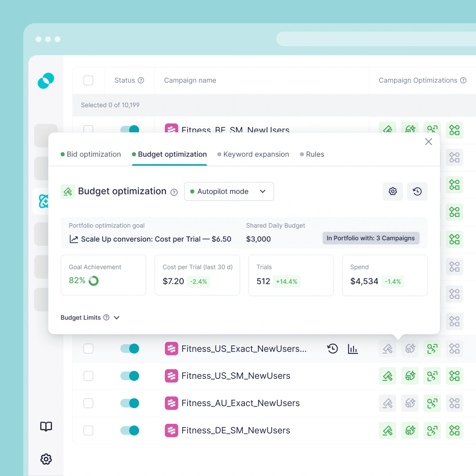Toggle status switch for Fitness_DE_SM_NewUsers

(130, 430)
